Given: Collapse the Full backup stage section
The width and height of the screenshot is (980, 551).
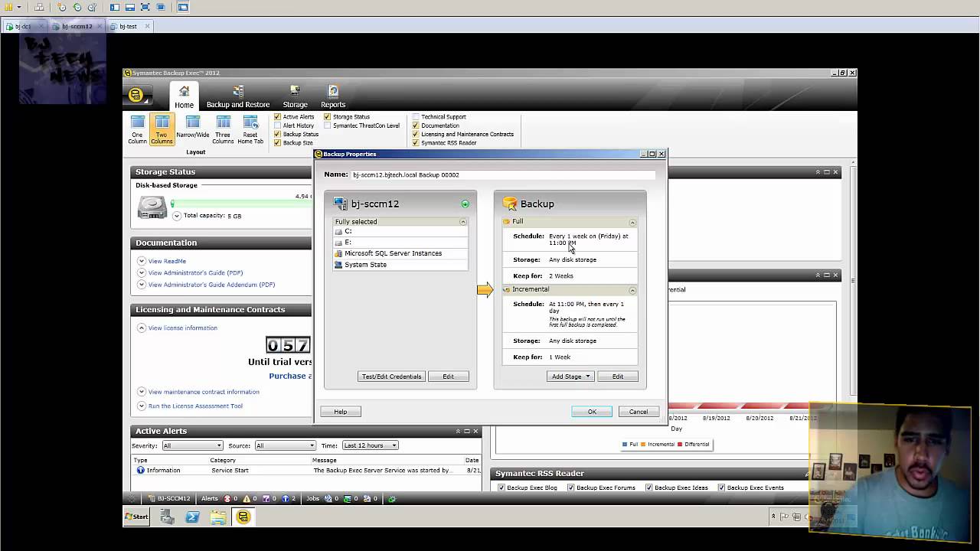Looking at the screenshot, I should pyautogui.click(x=632, y=222).
